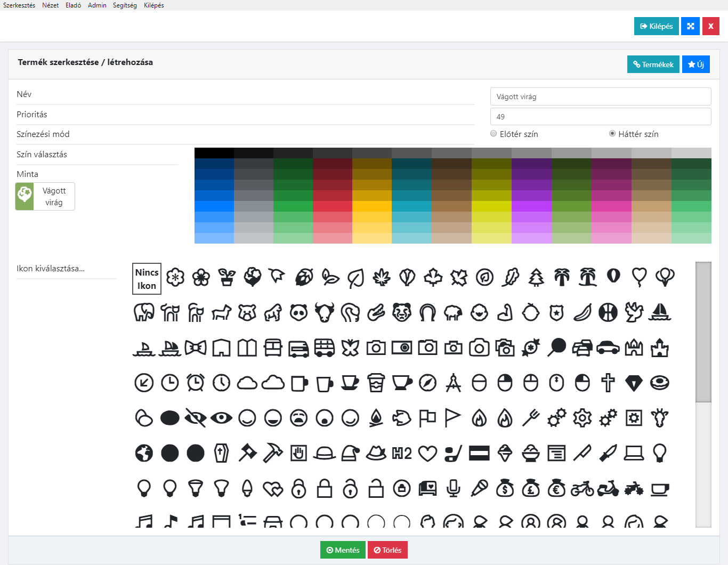Choose the euro money bag icon

pos(556,488)
